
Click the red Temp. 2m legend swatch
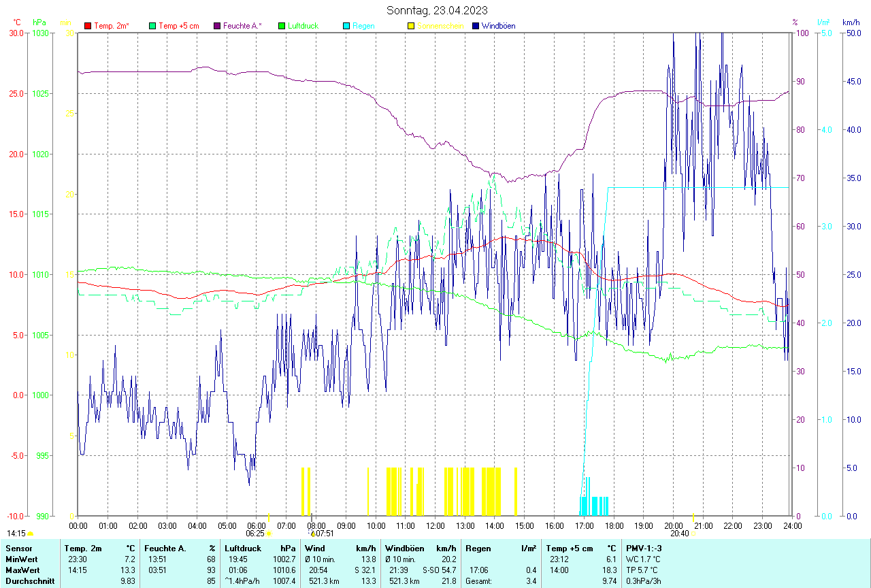(x=88, y=26)
